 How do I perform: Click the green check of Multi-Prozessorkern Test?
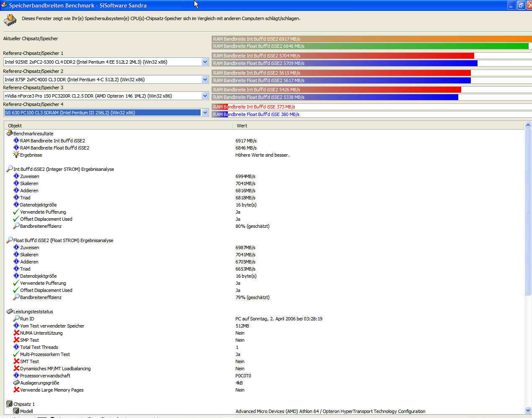16,354
